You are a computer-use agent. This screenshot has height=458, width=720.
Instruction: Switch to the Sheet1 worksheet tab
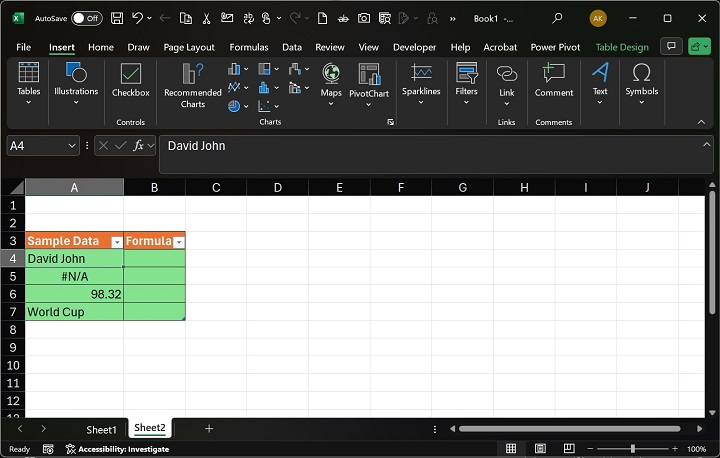pyautogui.click(x=101, y=429)
